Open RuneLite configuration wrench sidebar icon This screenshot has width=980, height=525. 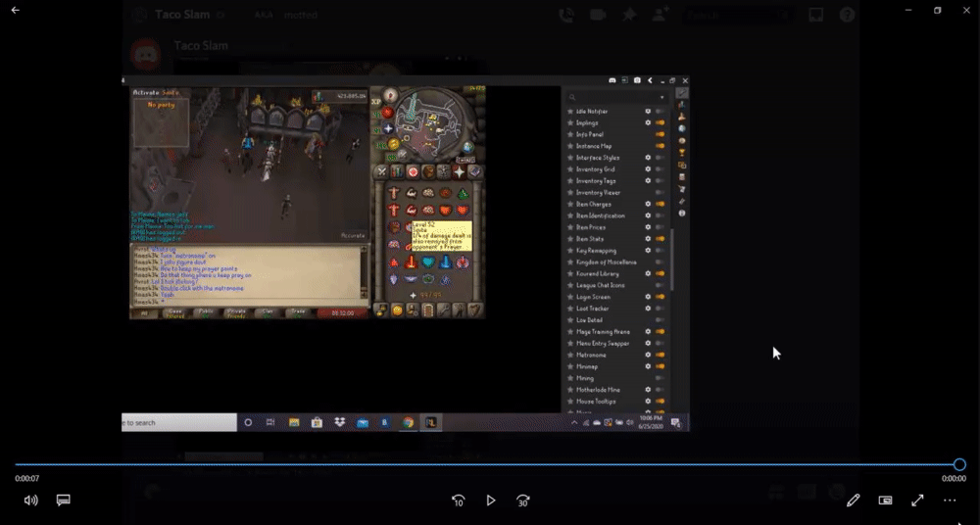tap(682, 93)
